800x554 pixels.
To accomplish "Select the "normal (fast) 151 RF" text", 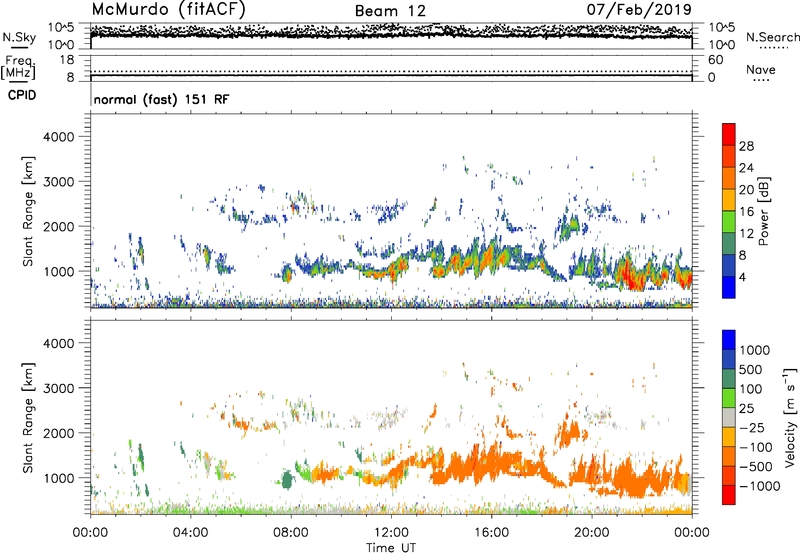I will [x=161, y=99].
